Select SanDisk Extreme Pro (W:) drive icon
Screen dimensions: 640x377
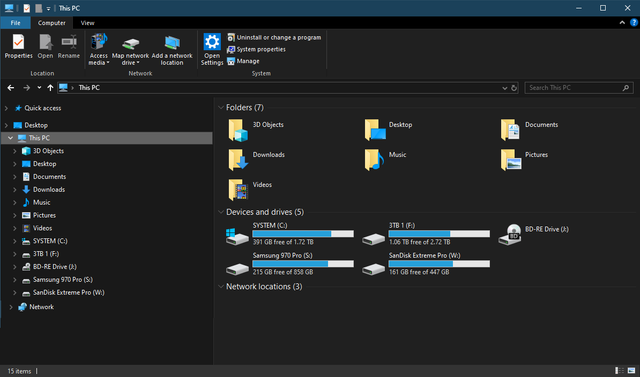[x=373, y=269]
